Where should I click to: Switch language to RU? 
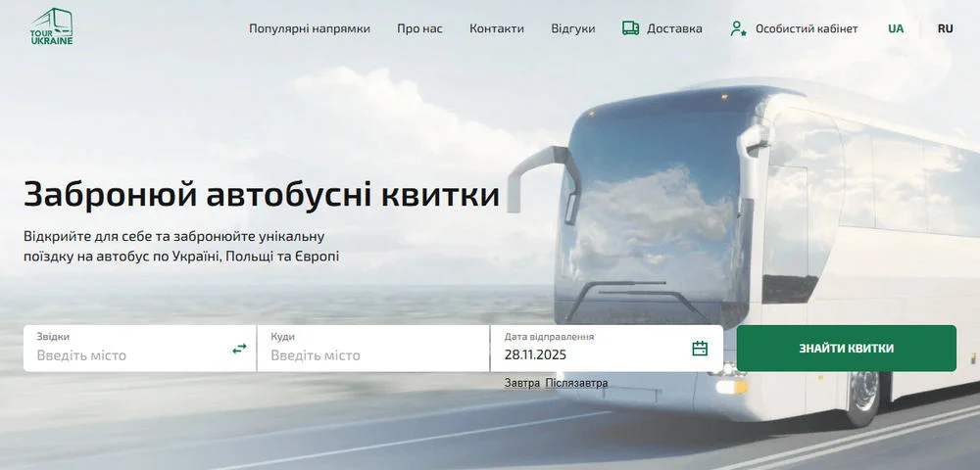point(945,28)
